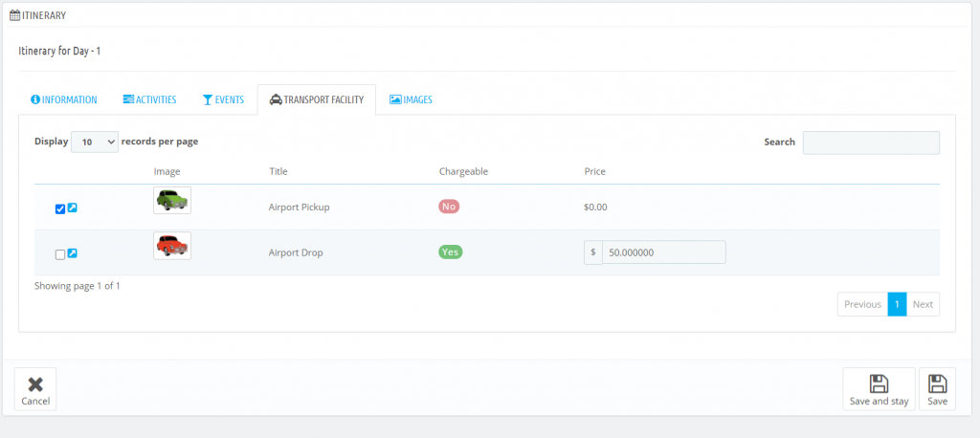The image size is (980, 438).
Task: Switch to the Information tab
Action: (x=64, y=99)
